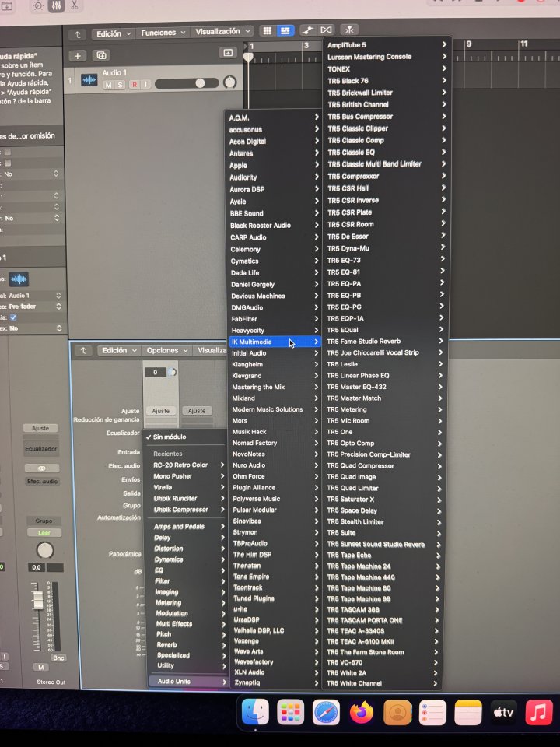This screenshot has width=560, height=747.
Task: Open the track waveform icon for Audio 1
Action: 89,80
